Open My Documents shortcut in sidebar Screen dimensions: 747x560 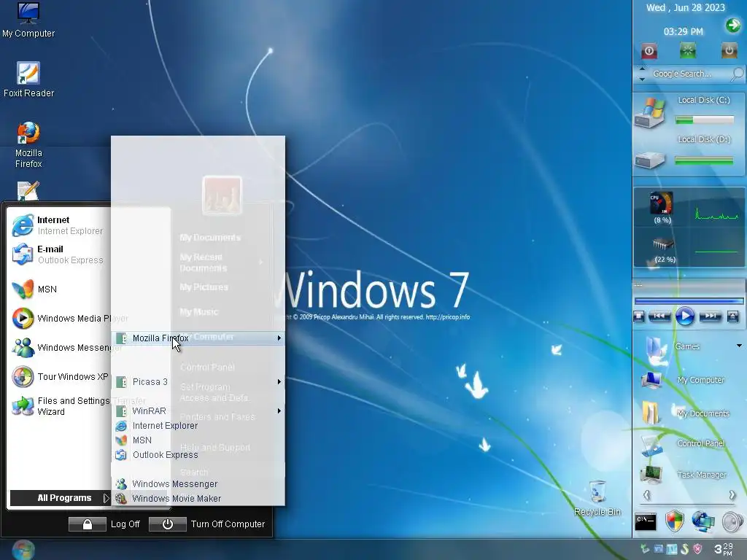[684, 413]
